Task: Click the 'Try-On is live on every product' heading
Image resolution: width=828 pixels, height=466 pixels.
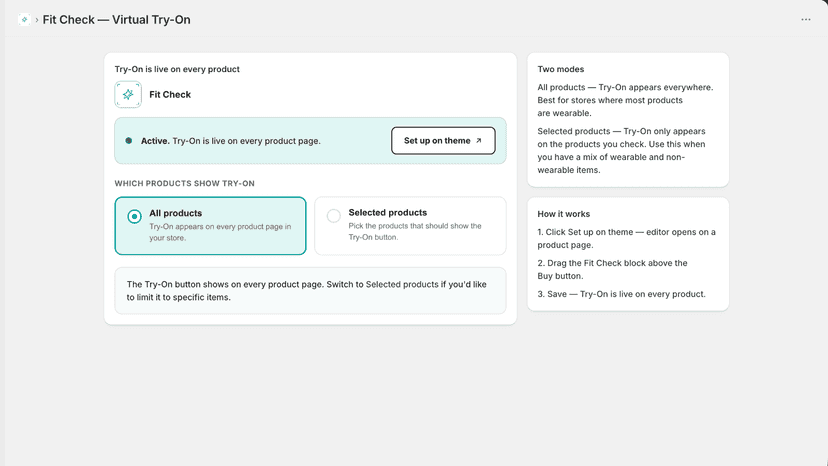Action: point(177,69)
